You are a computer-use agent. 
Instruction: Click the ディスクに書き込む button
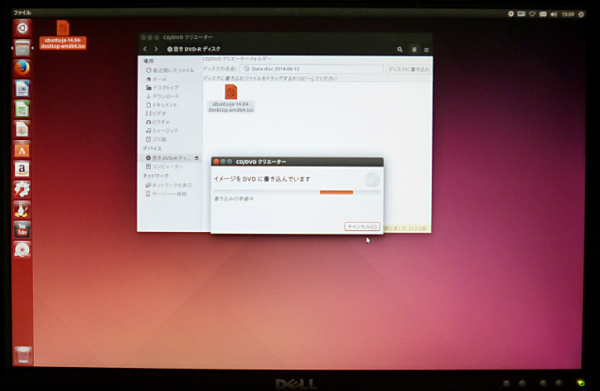coord(409,69)
